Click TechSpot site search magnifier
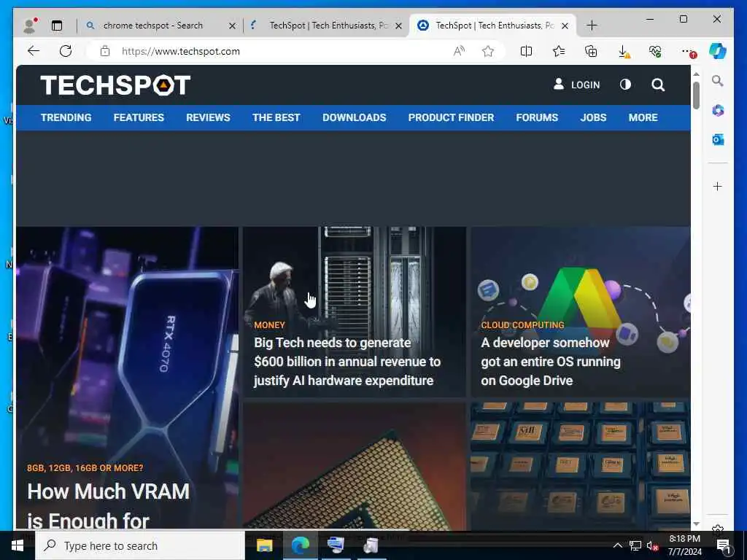747x560 pixels. pyautogui.click(x=658, y=85)
